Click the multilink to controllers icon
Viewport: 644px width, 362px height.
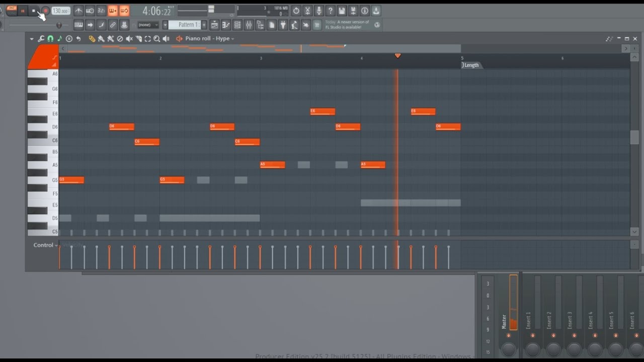coord(113,25)
